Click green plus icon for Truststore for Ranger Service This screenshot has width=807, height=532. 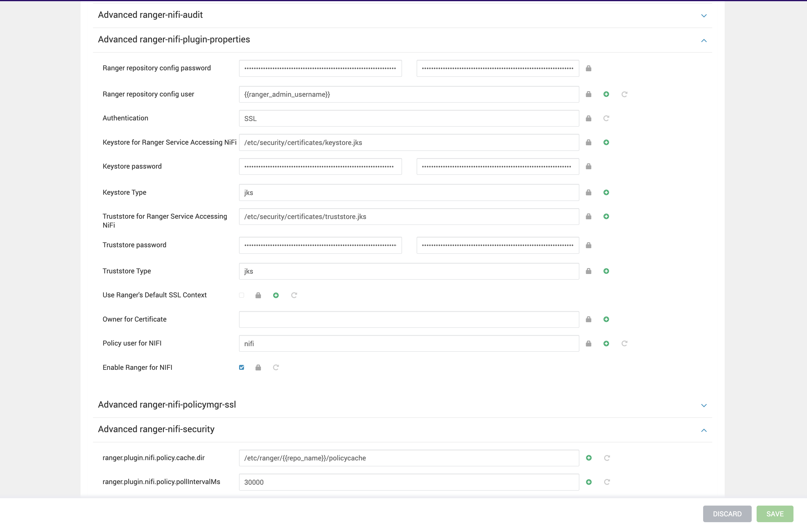pyautogui.click(x=606, y=217)
